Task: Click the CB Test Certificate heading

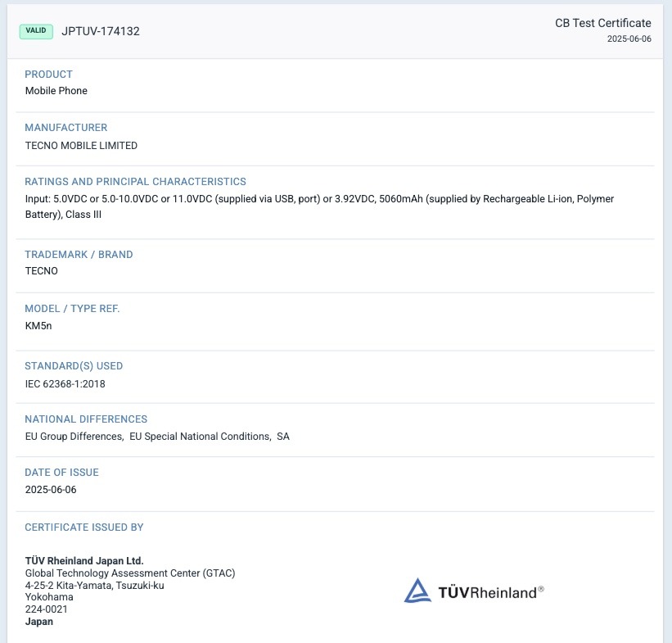Action: 603,23
